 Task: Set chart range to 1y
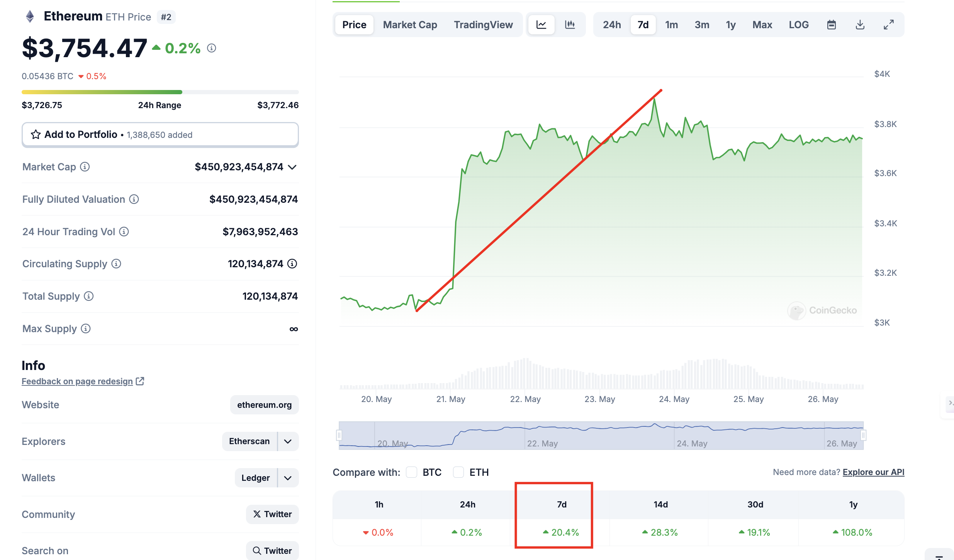tap(731, 25)
